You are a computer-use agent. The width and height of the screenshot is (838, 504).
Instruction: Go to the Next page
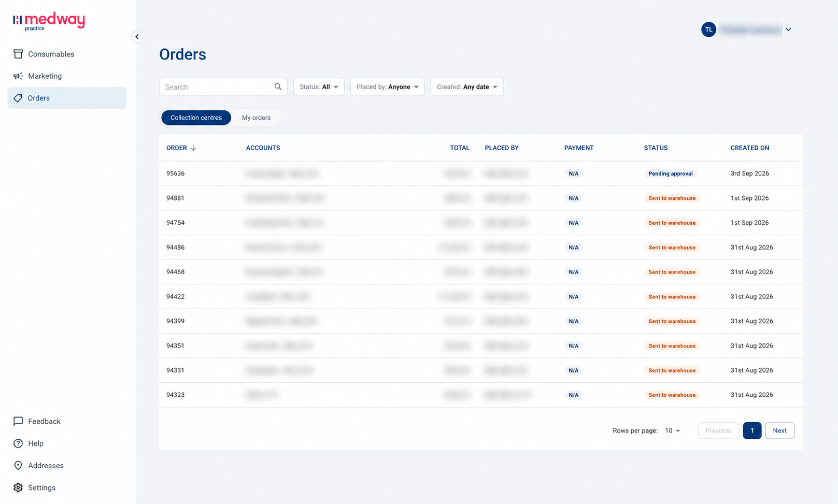click(x=779, y=430)
